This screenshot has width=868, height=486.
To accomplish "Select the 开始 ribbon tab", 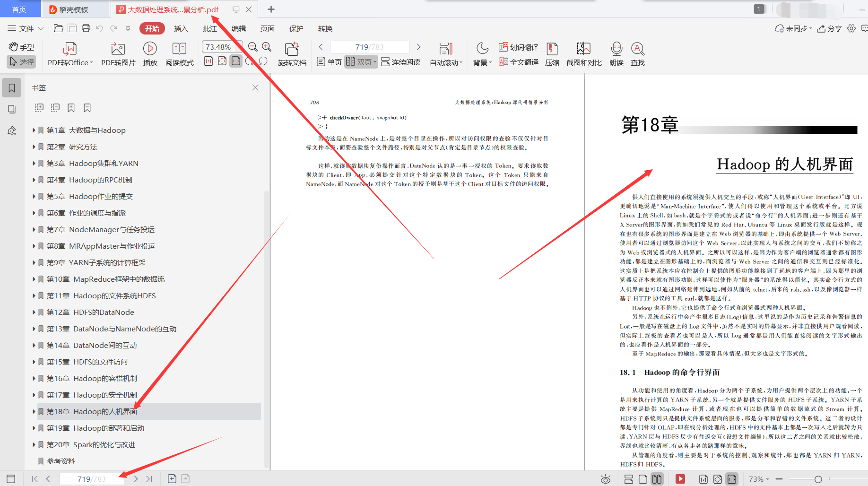I will tap(152, 28).
